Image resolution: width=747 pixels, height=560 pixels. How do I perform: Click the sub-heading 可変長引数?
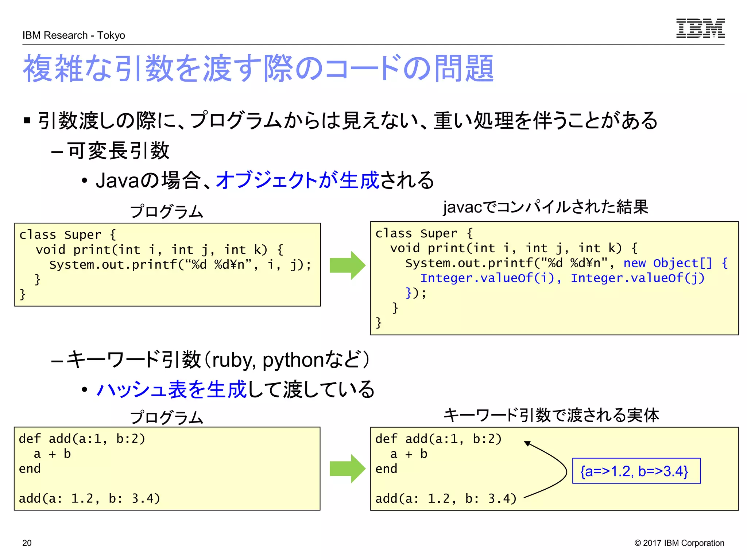point(119,150)
